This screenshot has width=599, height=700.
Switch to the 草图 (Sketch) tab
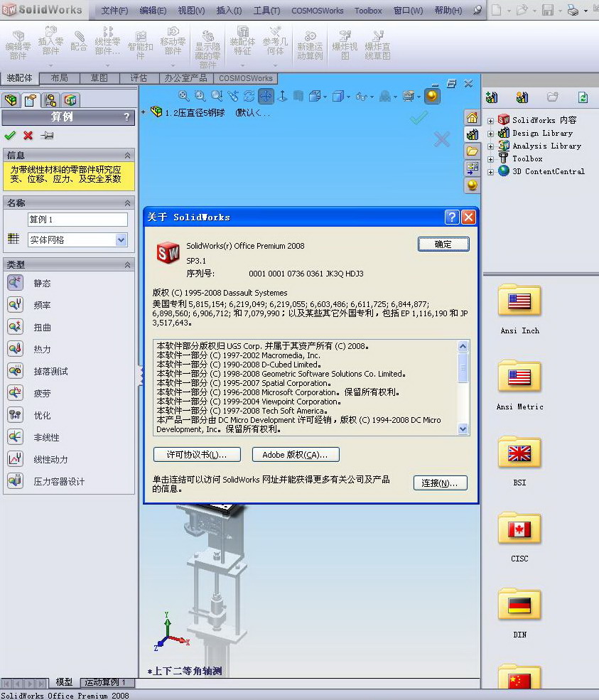[x=99, y=78]
